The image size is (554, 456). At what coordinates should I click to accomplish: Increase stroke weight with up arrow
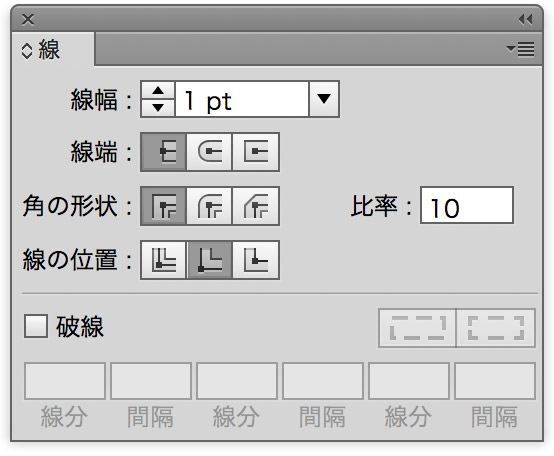158,91
